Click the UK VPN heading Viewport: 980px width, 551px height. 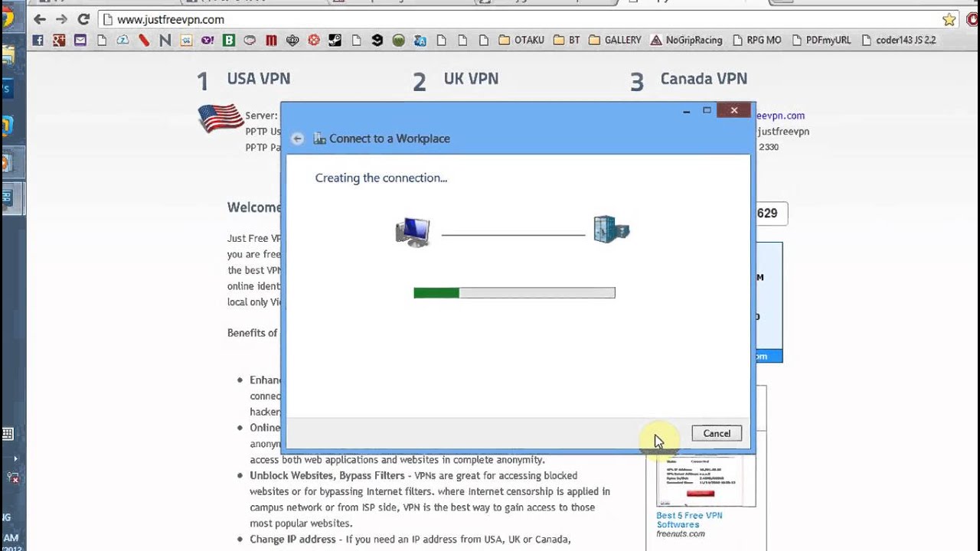(471, 79)
